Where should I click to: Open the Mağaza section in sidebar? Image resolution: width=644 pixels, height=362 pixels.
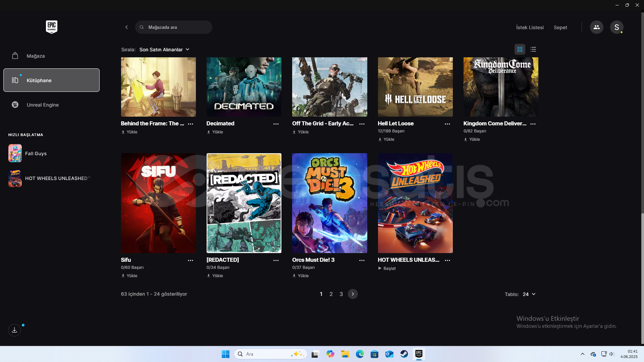[36, 56]
